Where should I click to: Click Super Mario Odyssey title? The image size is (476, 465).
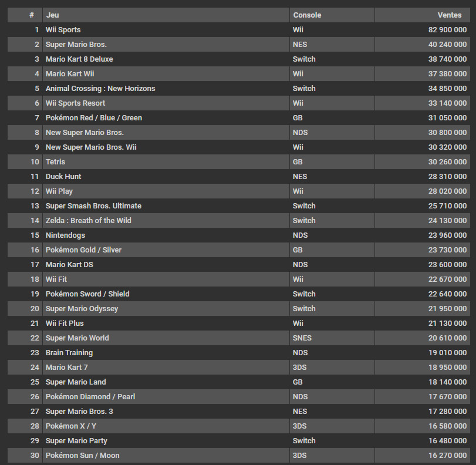click(82, 309)
